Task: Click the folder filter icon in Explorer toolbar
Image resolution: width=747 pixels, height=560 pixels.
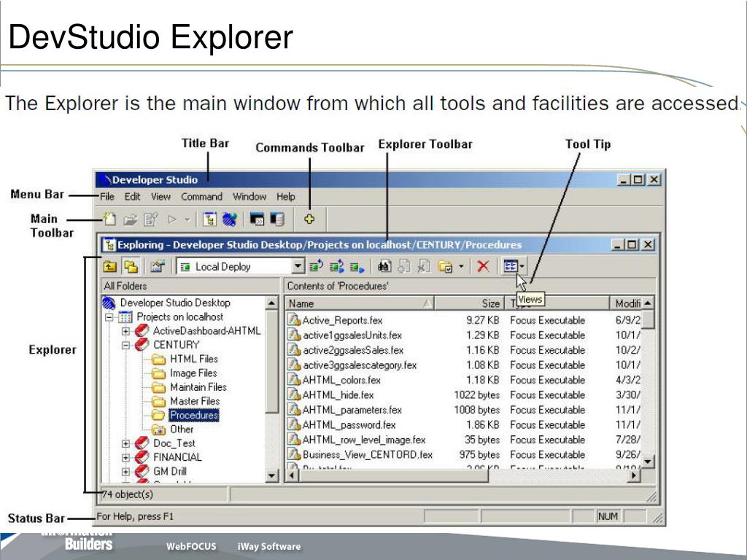Action: (445, 267)
